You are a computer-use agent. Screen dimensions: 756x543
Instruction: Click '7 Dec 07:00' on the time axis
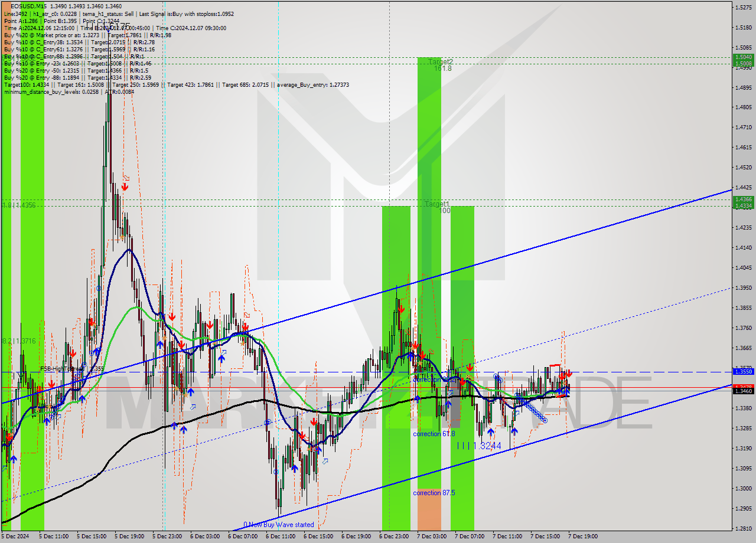[x=470, y=537]
